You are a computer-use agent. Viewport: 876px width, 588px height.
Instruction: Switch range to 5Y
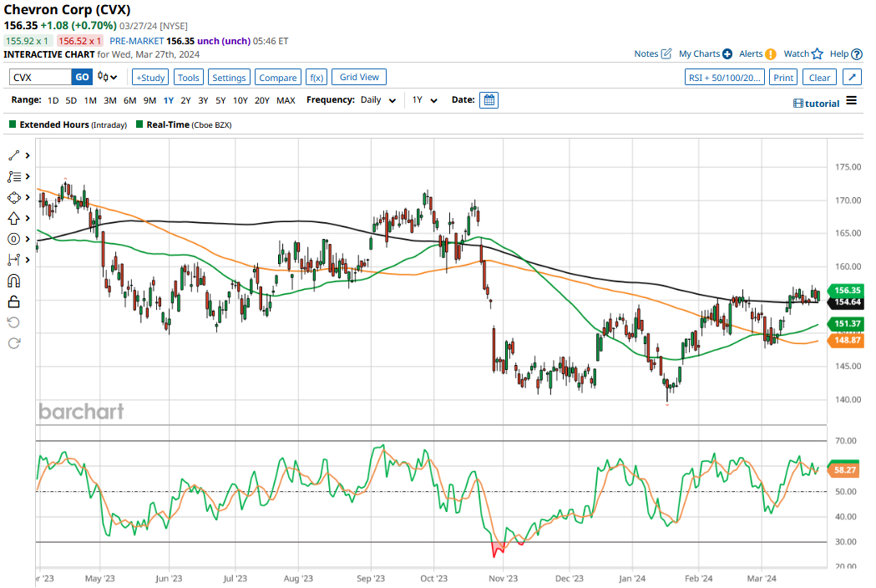point(220,100)
